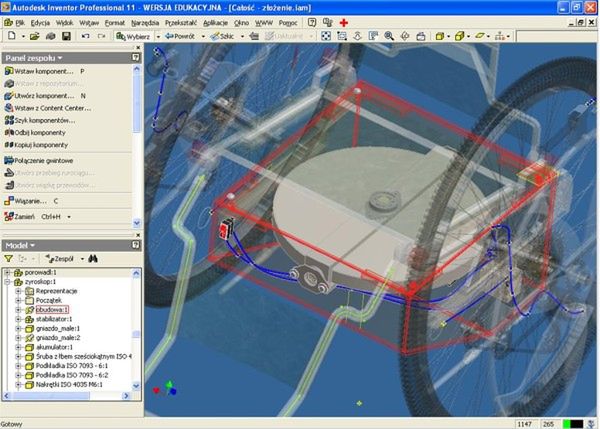600x429 pixels.
Task: Click the binoculars Find icon in Model panel
Action: coord(93,259)
